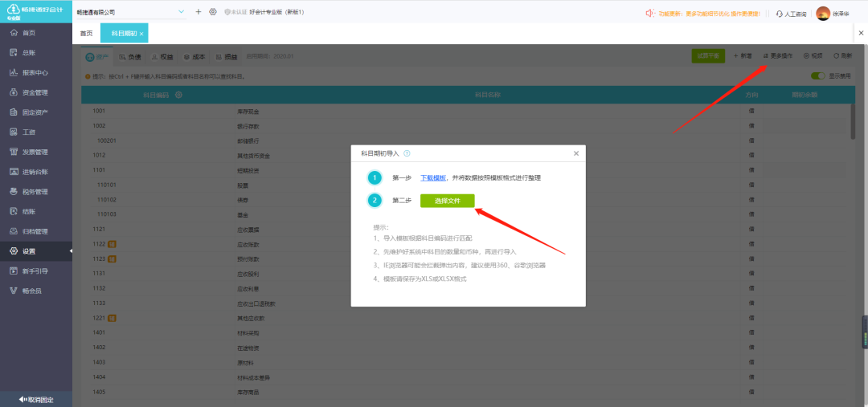868x407 pixels.
Task: Click the 畅捷通好会计 logo
Action: (x=36, y=11)
